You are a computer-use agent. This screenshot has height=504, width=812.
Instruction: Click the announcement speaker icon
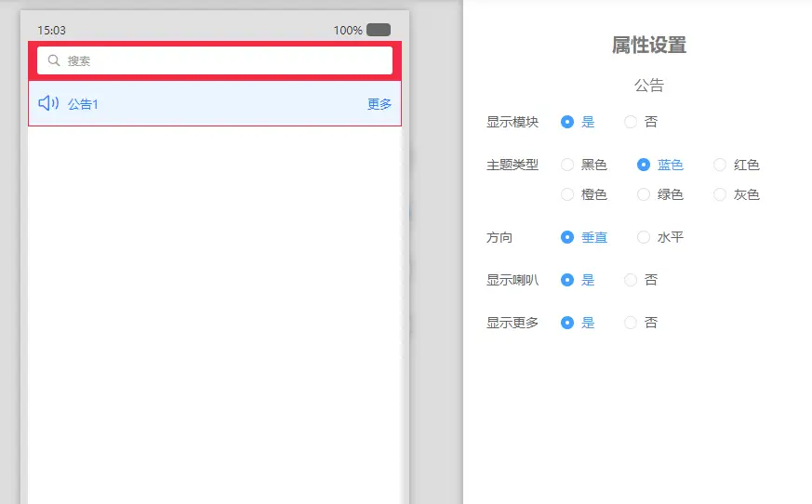[x=48, y=103]
